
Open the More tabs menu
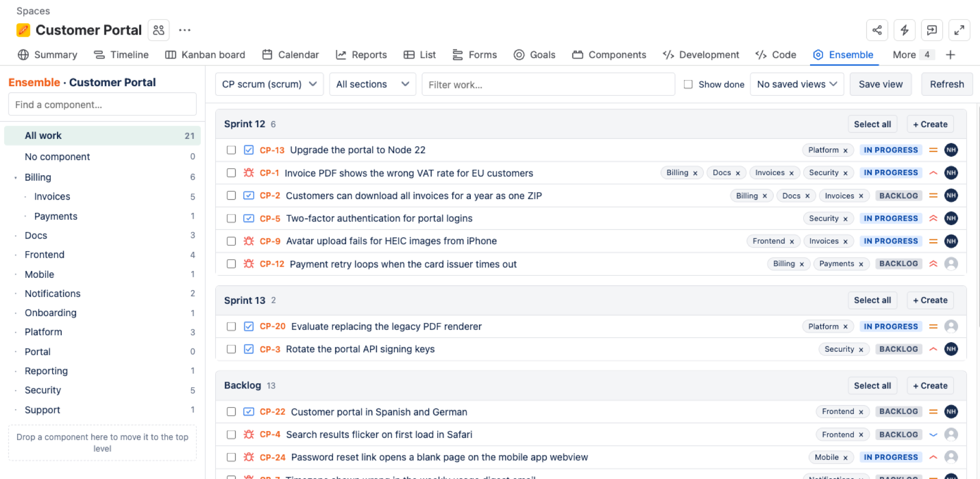[913, 55]
